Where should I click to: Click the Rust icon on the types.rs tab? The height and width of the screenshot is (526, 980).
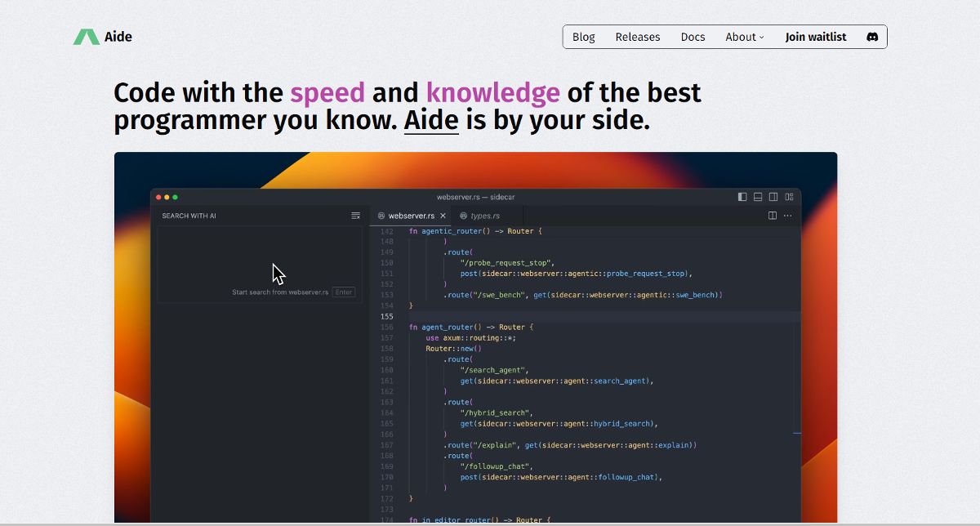[x=464, y=216]
